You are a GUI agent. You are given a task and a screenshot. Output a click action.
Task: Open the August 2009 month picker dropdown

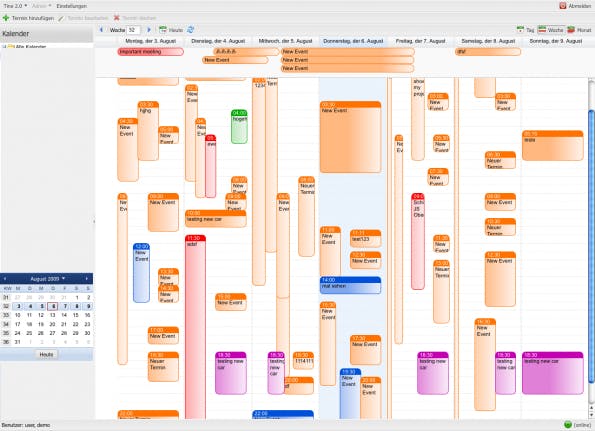point(47,278)
